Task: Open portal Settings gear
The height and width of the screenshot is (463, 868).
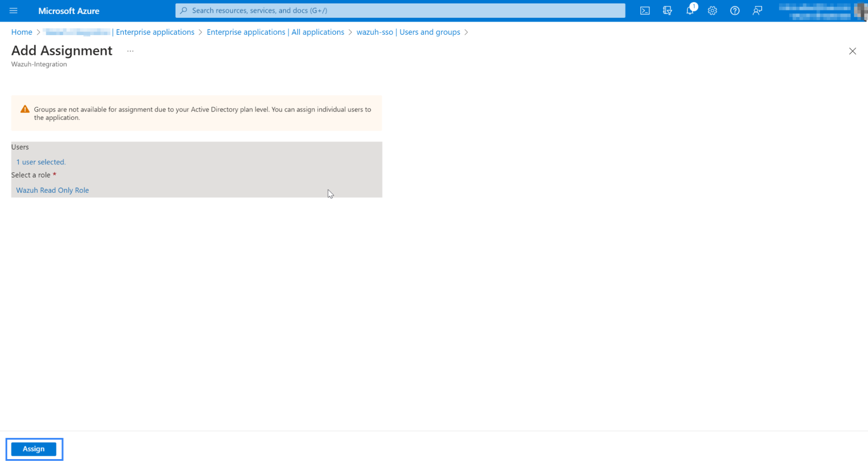Action: coord(712,10)
